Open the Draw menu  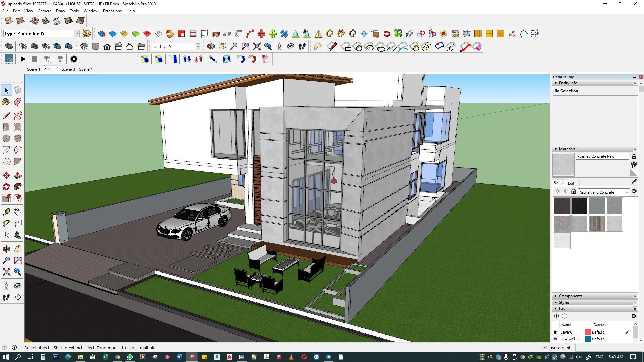coord(60,11)
